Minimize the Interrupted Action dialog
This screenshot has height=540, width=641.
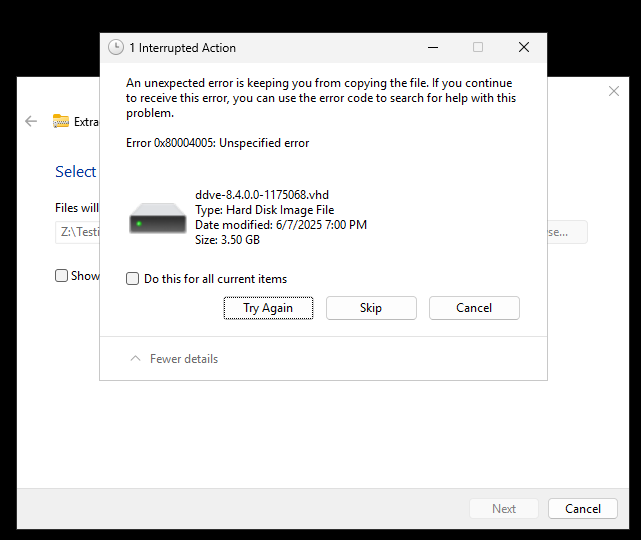coord(432,47)
